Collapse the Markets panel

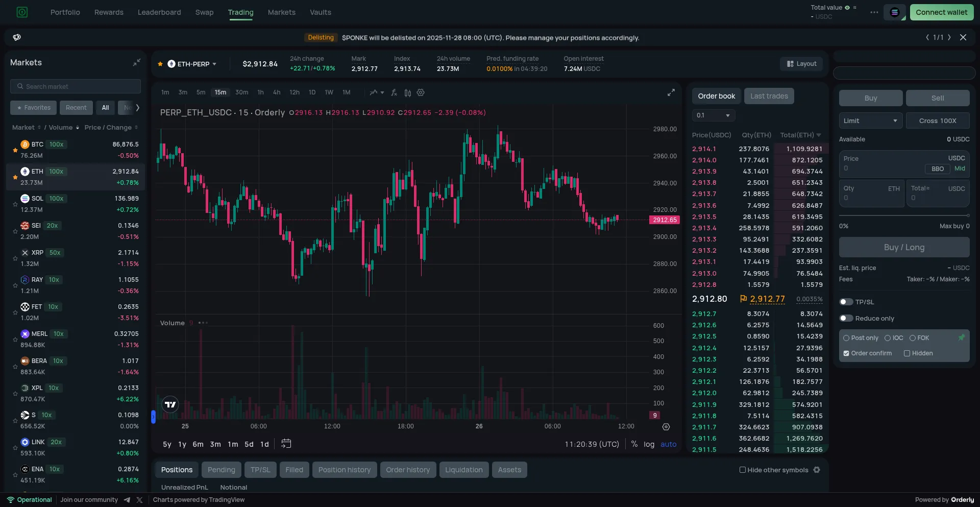(136, 62)
